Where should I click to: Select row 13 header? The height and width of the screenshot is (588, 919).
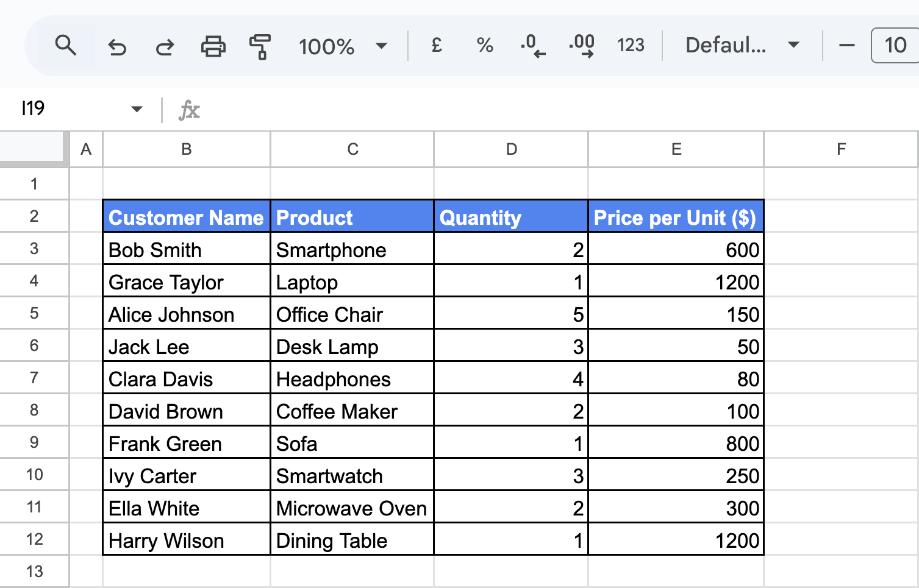(x=34, y=572)
